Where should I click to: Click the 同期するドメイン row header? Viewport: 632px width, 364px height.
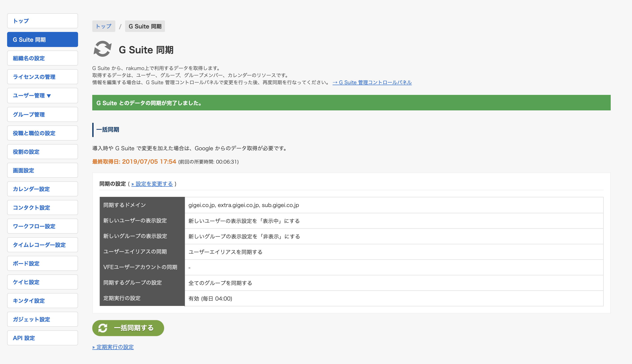(142, 205)
